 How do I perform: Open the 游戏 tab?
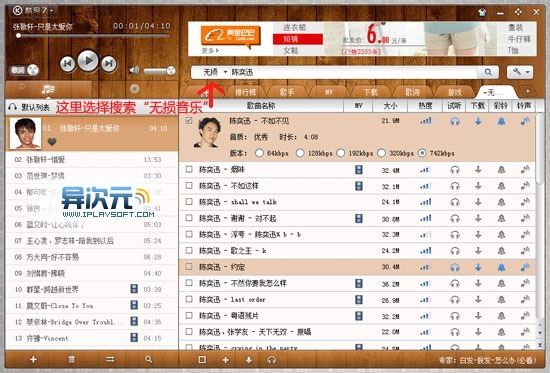[455, 93]
